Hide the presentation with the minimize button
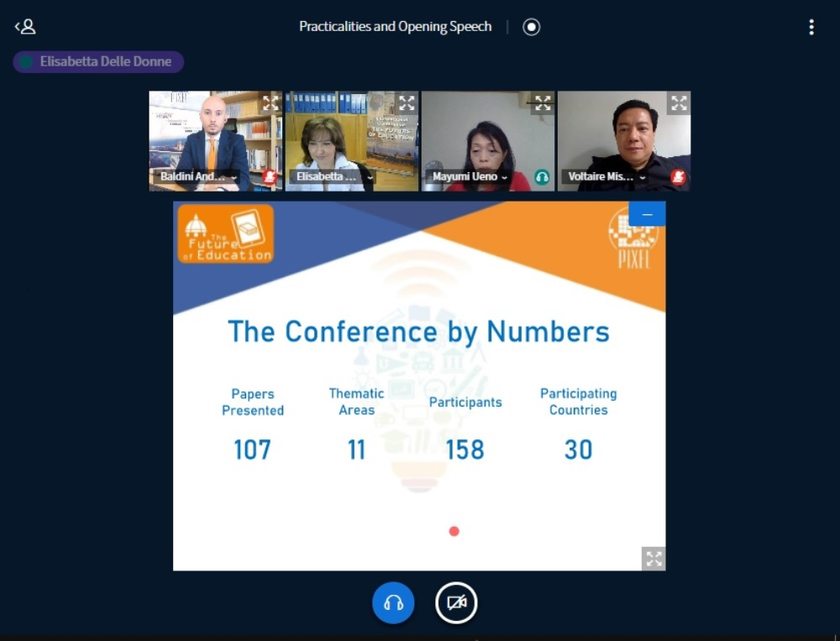The height and width of the screenshot is (641, 840). point(647,214)
